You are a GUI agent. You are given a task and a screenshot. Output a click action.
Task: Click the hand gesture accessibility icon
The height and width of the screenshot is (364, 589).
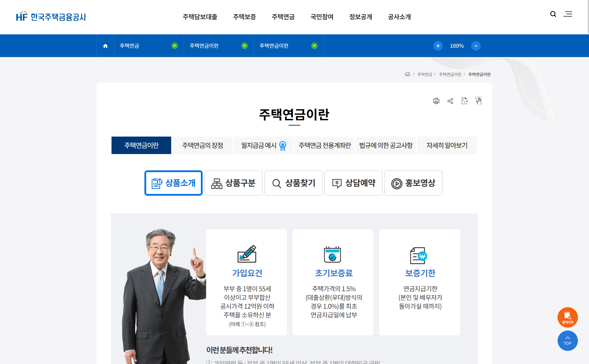[478, 101]
